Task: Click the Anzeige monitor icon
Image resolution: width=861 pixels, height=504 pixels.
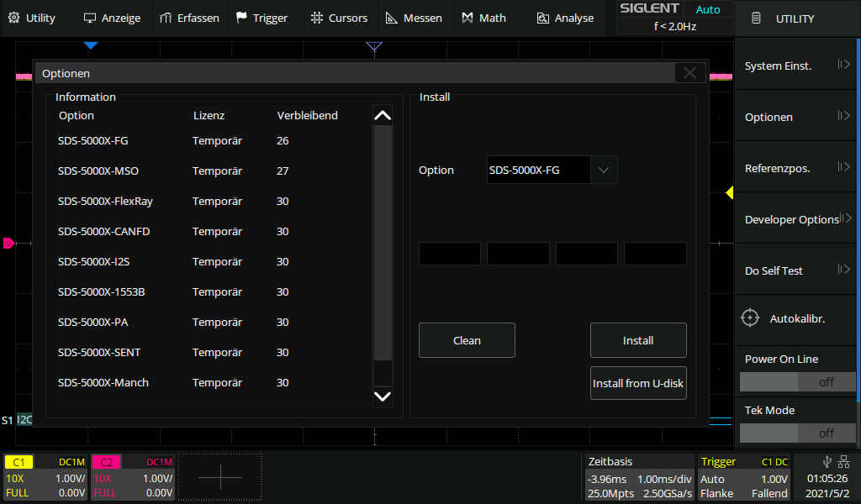Action: point(89,18)
